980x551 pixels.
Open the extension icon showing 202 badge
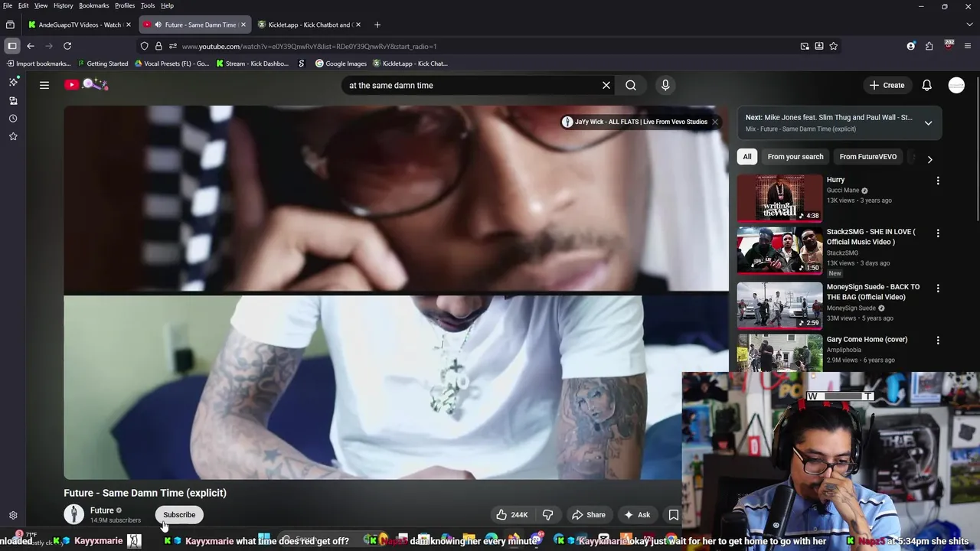pos(949,45)
